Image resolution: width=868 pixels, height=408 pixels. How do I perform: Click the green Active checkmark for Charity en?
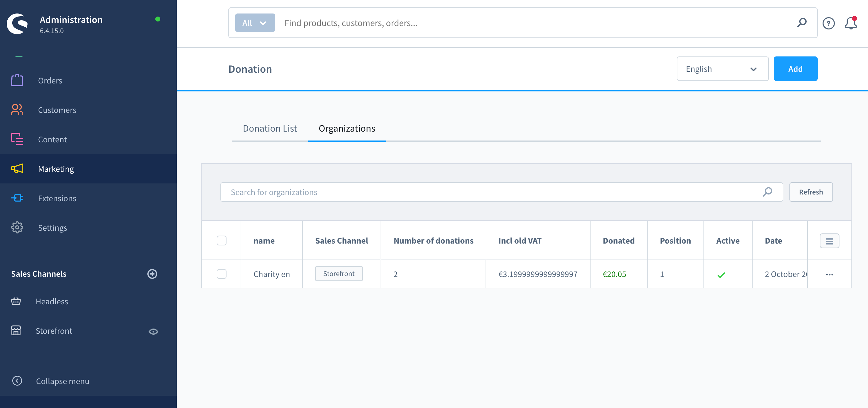pyautogui.click(x=721, y=275)
